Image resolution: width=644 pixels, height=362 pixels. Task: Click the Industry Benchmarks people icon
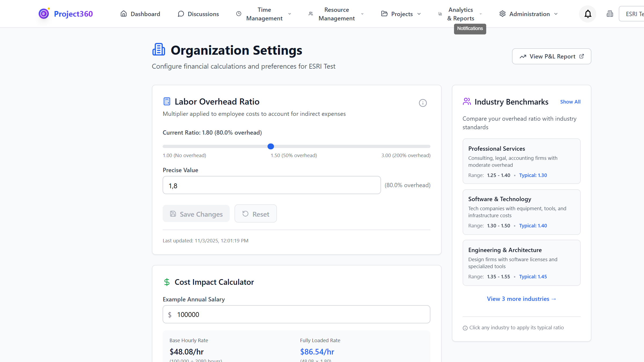tap(467, 101)
